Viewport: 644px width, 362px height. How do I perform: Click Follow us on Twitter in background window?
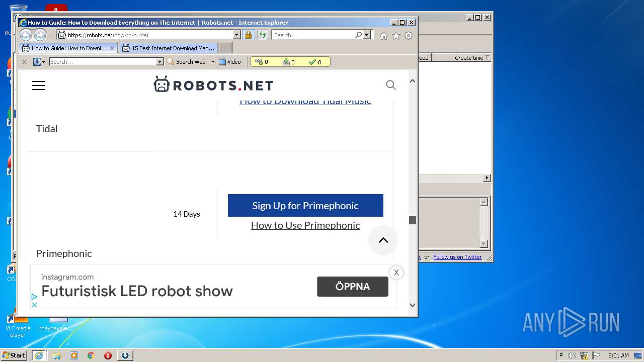click(457, 257)
